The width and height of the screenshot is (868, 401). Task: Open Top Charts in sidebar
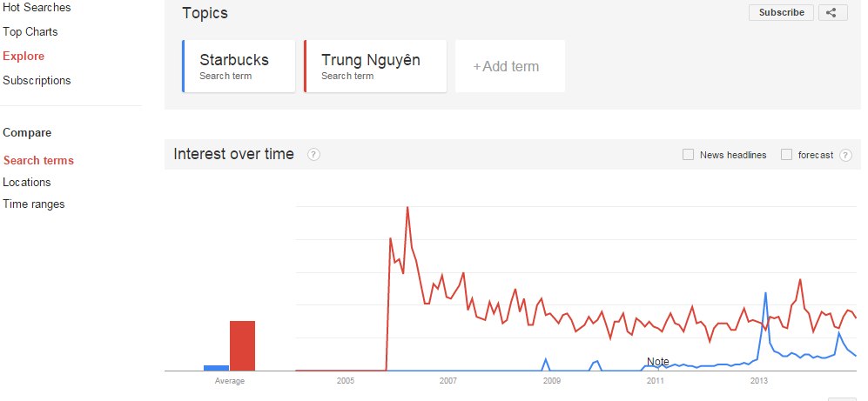[x=30, y=31]
